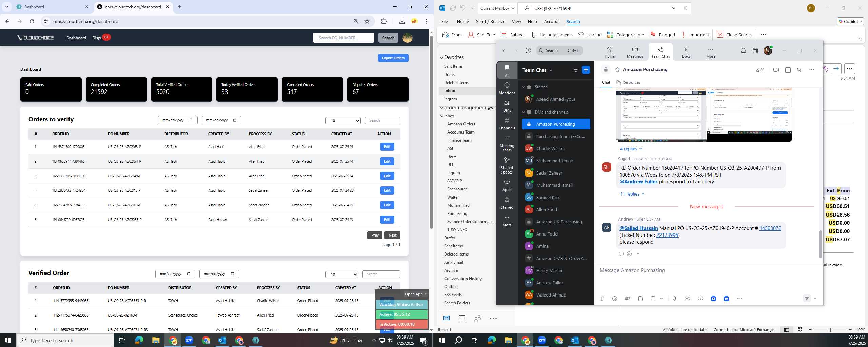Expand the 4 replies thread
Viewport: 868px width, 347px height.
coord(631,149)
